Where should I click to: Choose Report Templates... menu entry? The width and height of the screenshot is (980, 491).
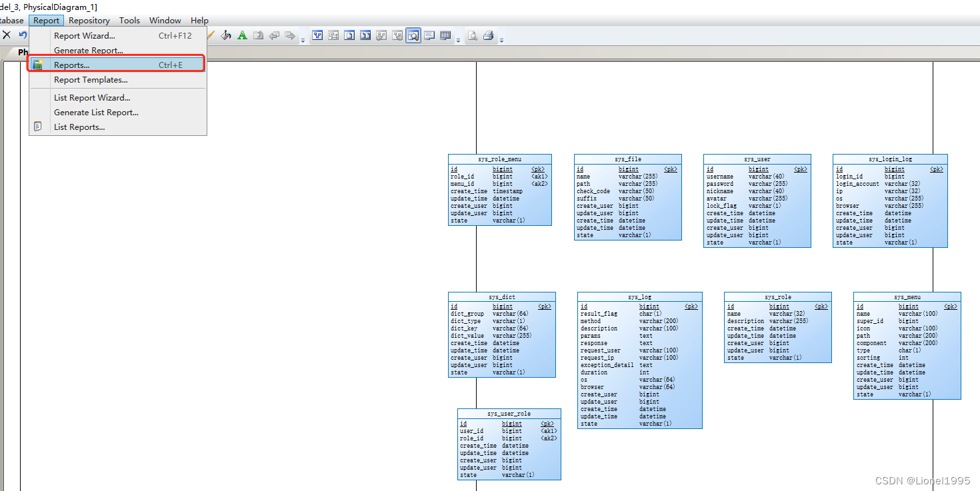point(118,80)
